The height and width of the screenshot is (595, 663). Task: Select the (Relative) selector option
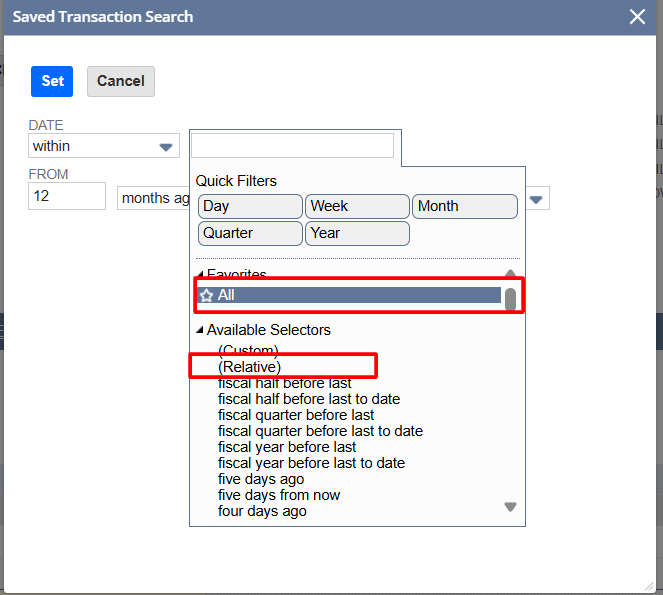click(x=249, y=367)
